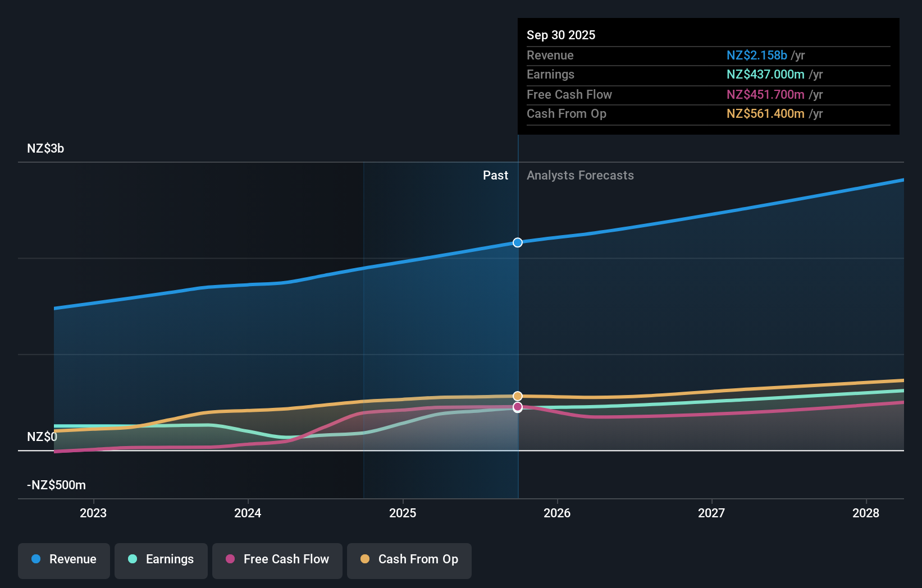Click the Sep 30 2025 tooltip header

click(x=561, y=35)
